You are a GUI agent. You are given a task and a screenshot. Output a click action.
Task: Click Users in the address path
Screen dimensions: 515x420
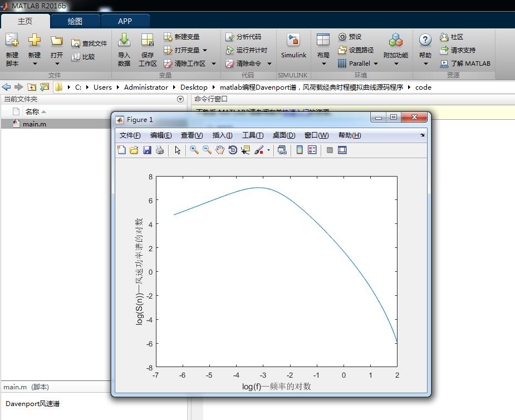click(x=102, y=87)
